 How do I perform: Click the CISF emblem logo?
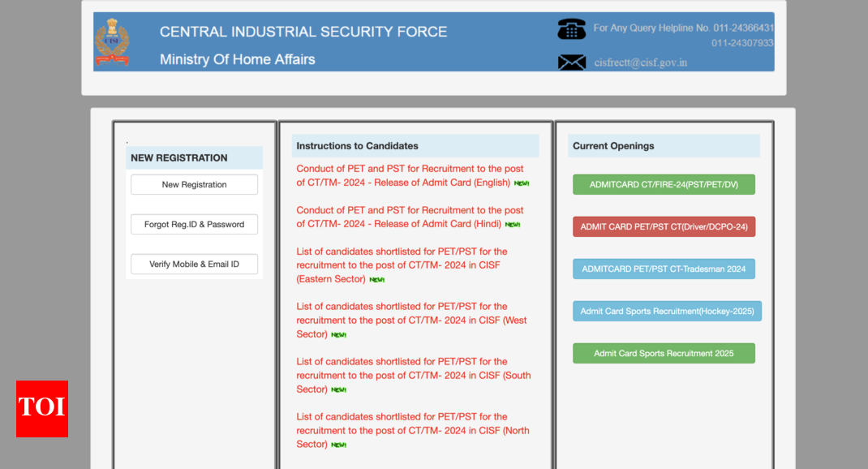tap(113, 42)
